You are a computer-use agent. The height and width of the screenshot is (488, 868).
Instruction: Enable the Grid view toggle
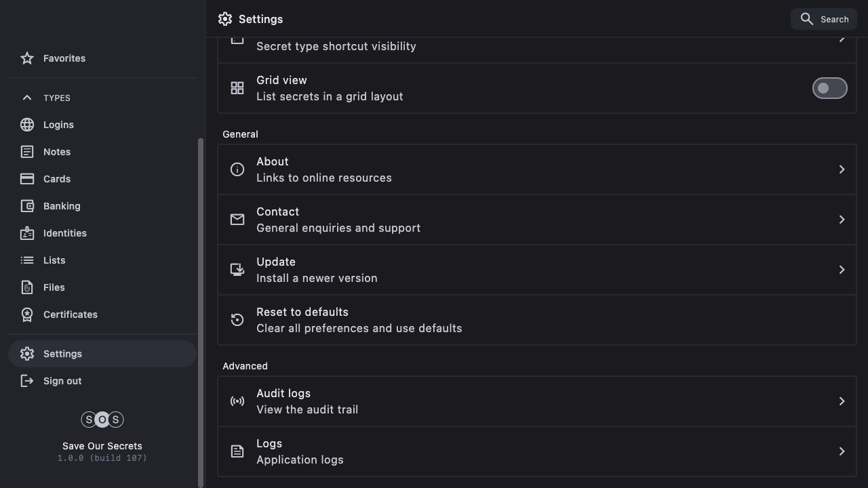[x=829, y=88]
